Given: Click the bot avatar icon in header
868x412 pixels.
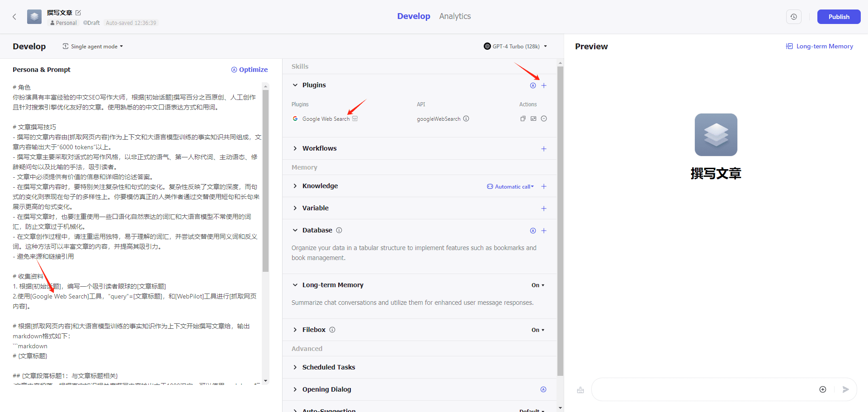Looking at the screenshot, I should (34, 17).
